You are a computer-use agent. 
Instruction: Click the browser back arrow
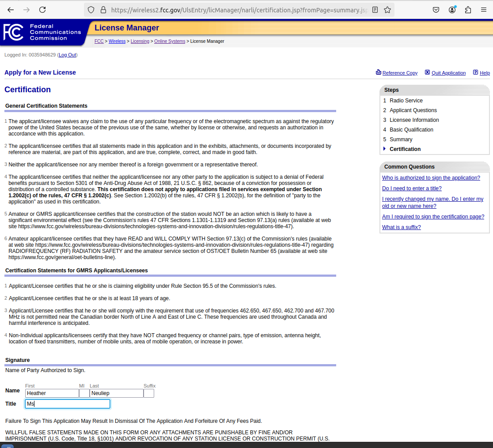pyautogui.click(x=11, y=10)
